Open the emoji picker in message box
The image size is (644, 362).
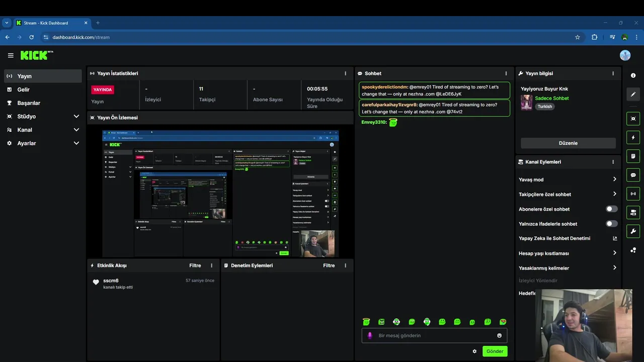499,335
